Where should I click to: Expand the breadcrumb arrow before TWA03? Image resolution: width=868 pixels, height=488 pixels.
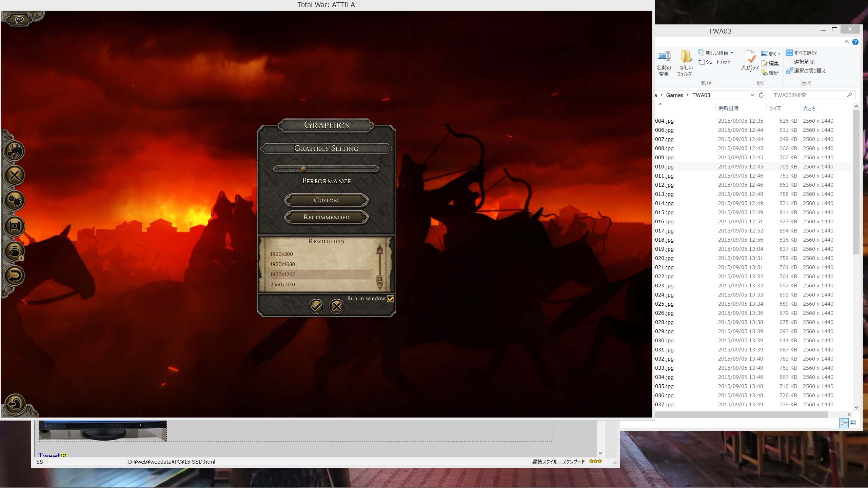point(688,95)
